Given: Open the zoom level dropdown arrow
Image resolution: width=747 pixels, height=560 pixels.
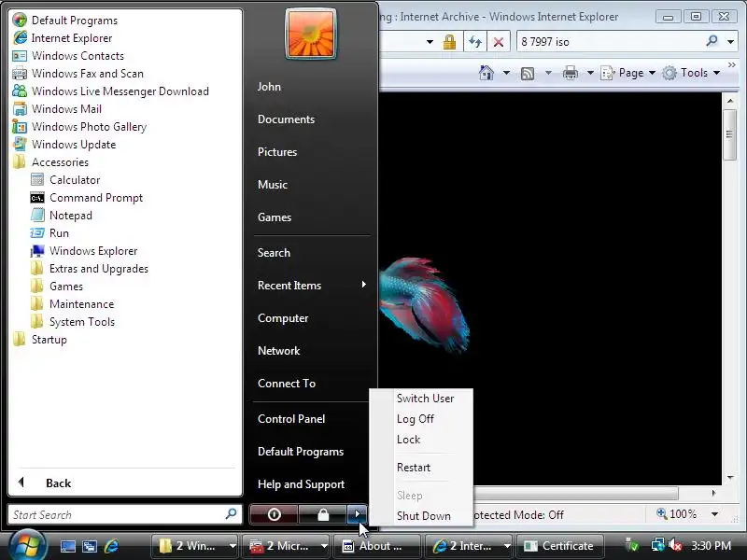Looking at the screenshot, I should [x=714, y=514].
